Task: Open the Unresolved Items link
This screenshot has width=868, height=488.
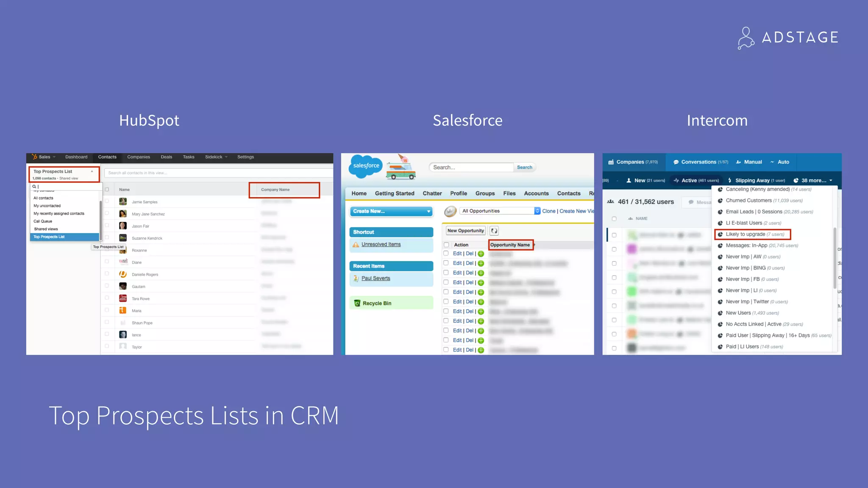Action: pyautogui.click(x=381, y=244)
